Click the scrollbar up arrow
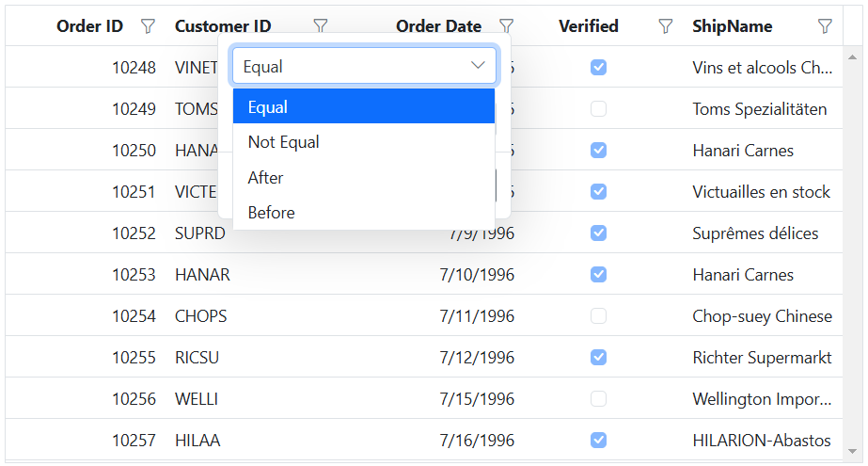Image resolution: width=868 pixels, height=466 pixels. tap(853, 56)
